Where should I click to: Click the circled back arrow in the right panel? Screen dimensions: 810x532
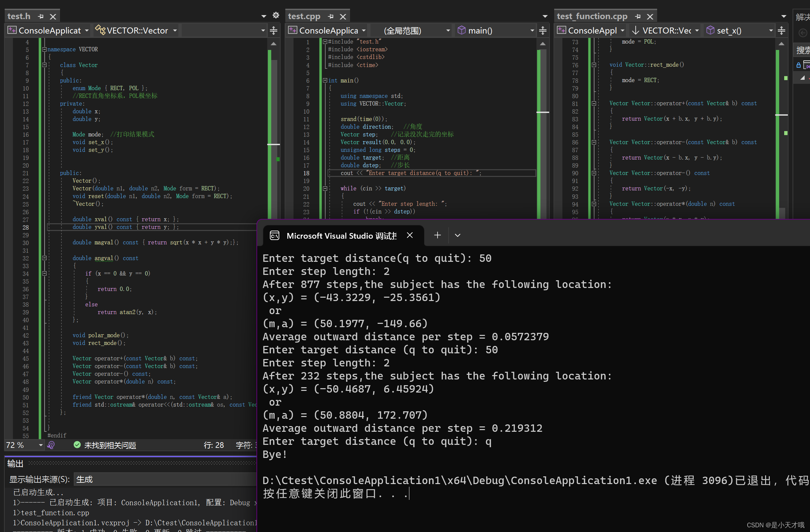803,33
